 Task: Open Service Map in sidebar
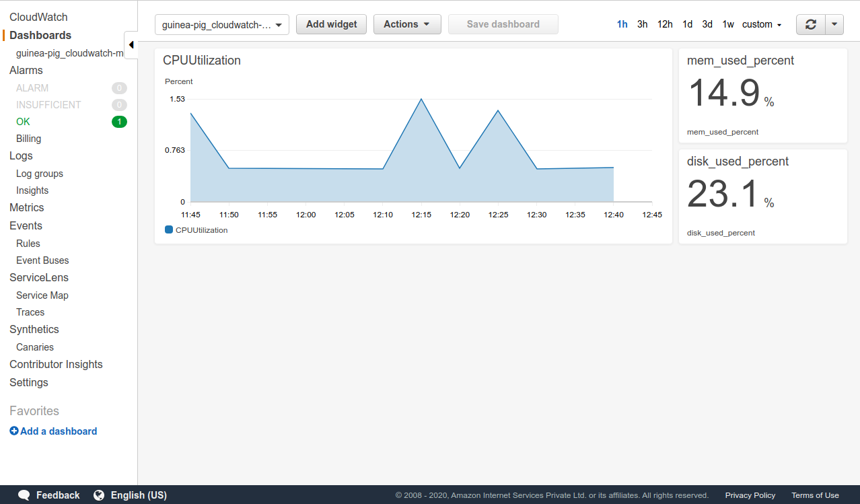click(42, 295)
